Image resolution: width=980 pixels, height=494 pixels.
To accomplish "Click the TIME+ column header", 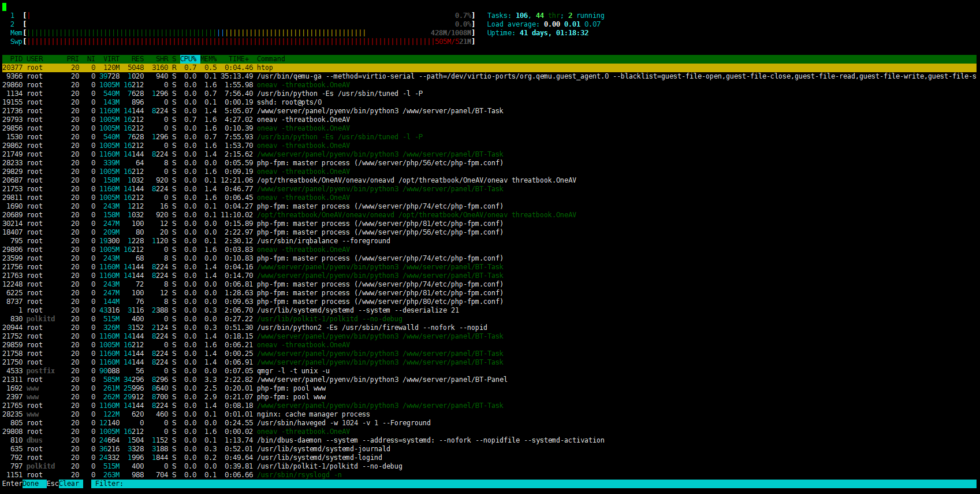I will pyautogui.click(x=239, y=59).
